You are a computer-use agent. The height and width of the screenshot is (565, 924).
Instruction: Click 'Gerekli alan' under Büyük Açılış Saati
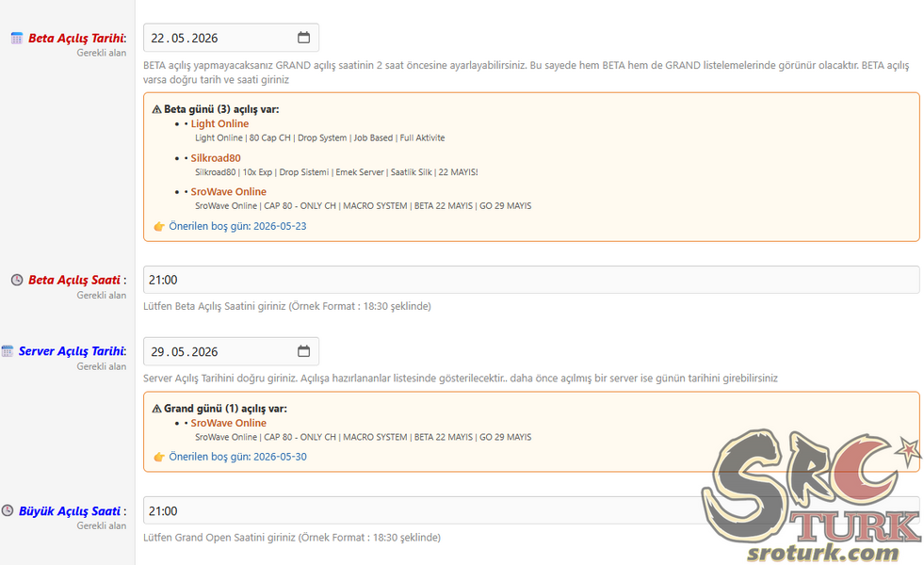[x=102, y=526]
